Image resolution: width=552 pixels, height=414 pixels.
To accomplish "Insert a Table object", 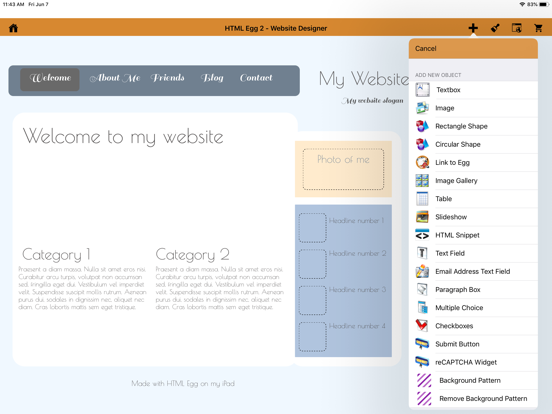I will coord(473,199).
